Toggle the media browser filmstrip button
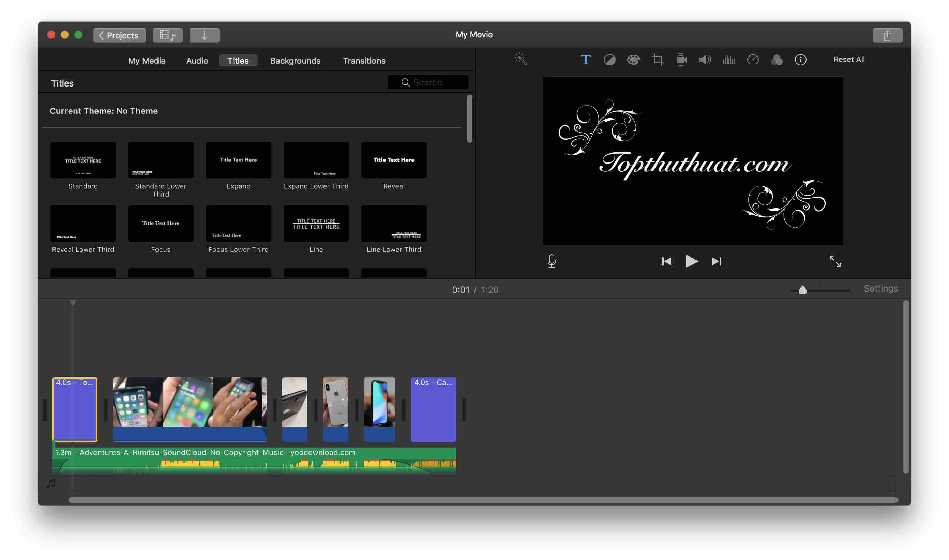The width and height of the screenshot is (949, 560). click(168, 35)
